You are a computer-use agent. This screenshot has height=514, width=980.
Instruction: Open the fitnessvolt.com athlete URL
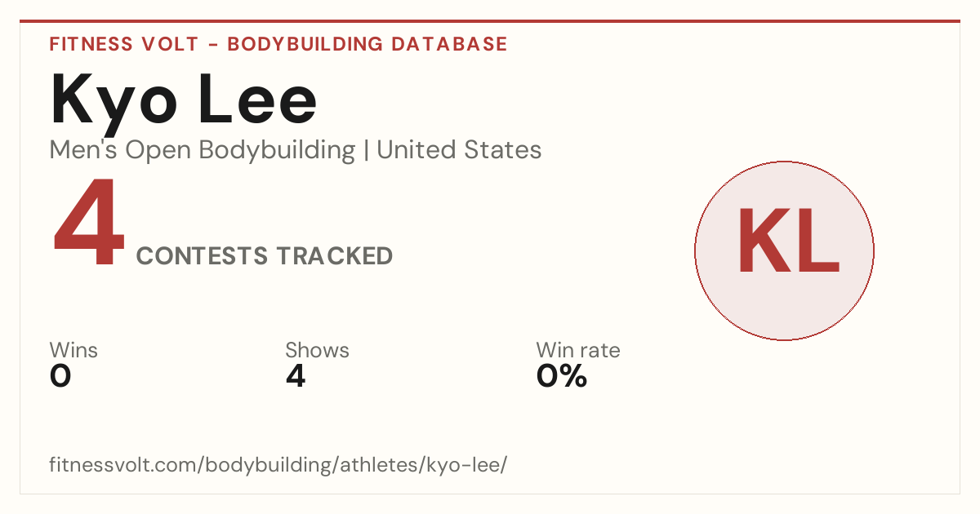tap(278, 465)
